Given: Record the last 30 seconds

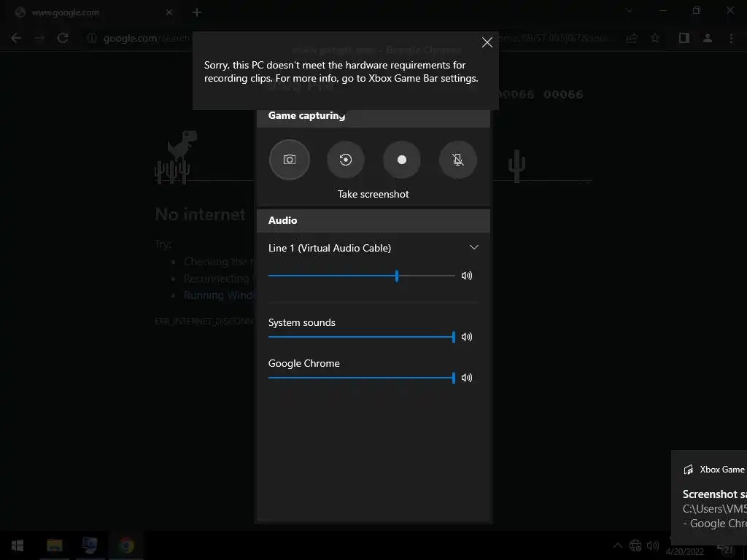Looking at the screenshot, I should click(345, 160).
